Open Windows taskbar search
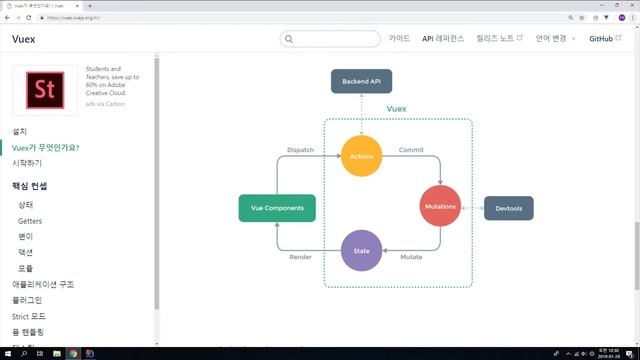Viewport: 640px width, 360px height. 24,353
